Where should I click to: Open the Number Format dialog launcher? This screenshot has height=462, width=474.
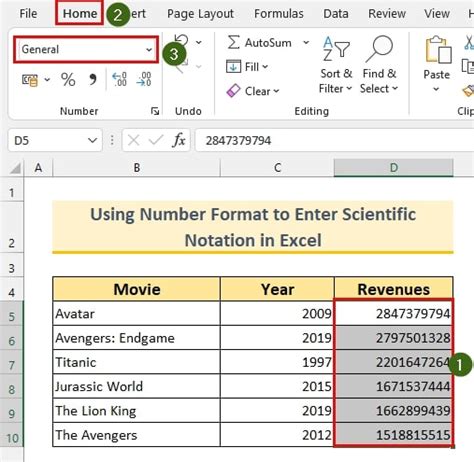click(x=155, y=111)
